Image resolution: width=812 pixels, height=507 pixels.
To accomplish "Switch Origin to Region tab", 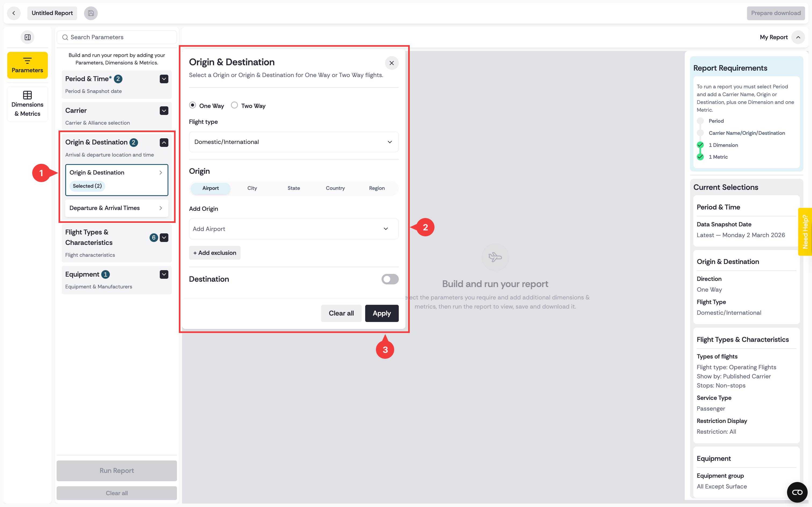I will click(377, 188).
